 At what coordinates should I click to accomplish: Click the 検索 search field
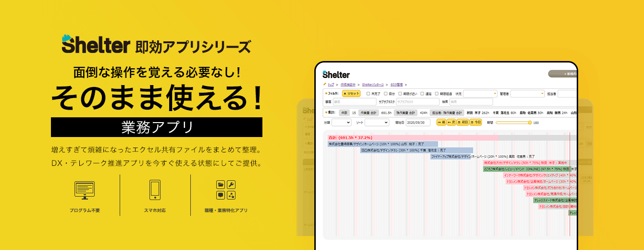pos(471,102)
